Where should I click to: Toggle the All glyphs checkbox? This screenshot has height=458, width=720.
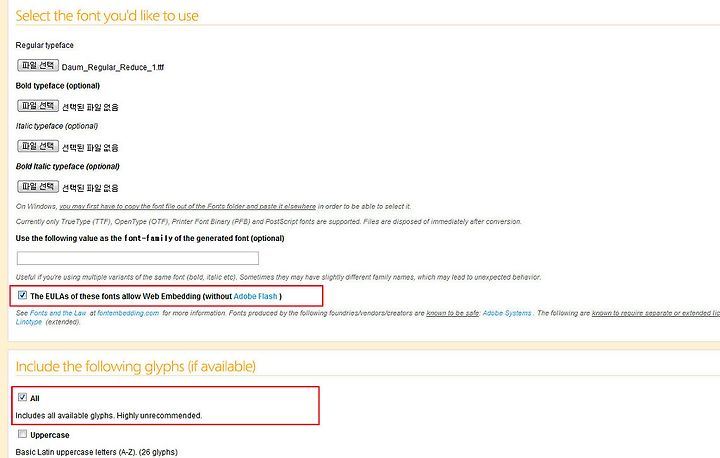(x=22, y=397)
